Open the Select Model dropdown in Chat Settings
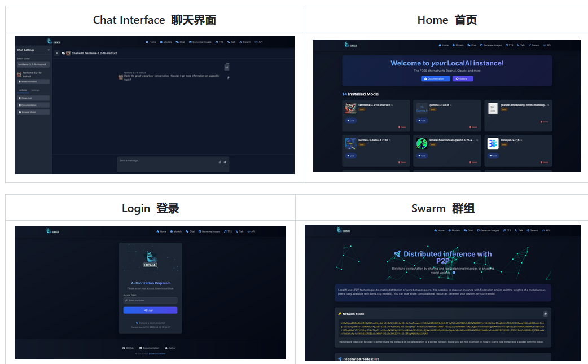This screenshot has width=588, height=364. (33, 64)
